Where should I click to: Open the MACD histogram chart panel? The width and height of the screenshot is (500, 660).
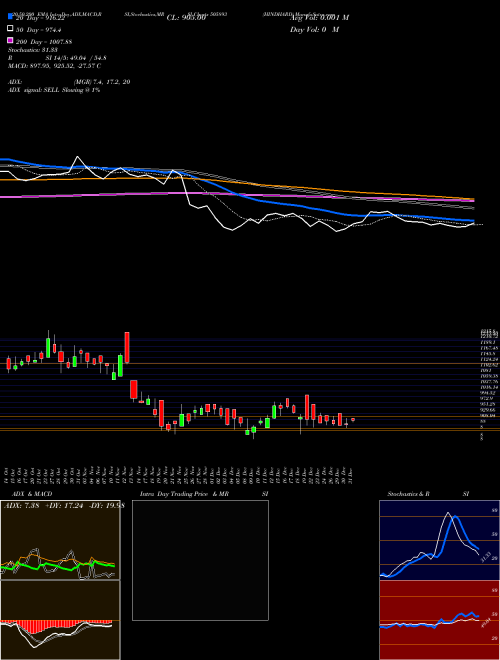(x=60, y=620)
